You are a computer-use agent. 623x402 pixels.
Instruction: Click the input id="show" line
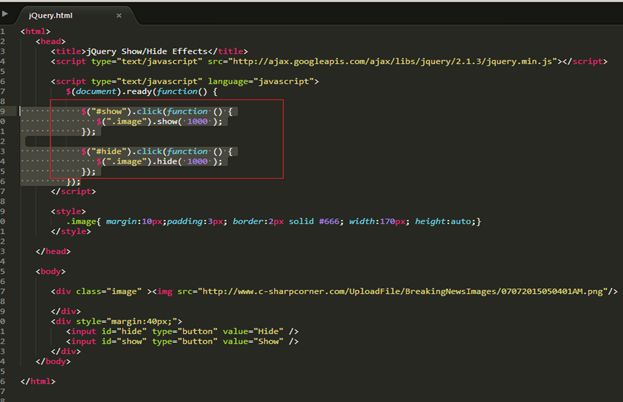(182, 341)
